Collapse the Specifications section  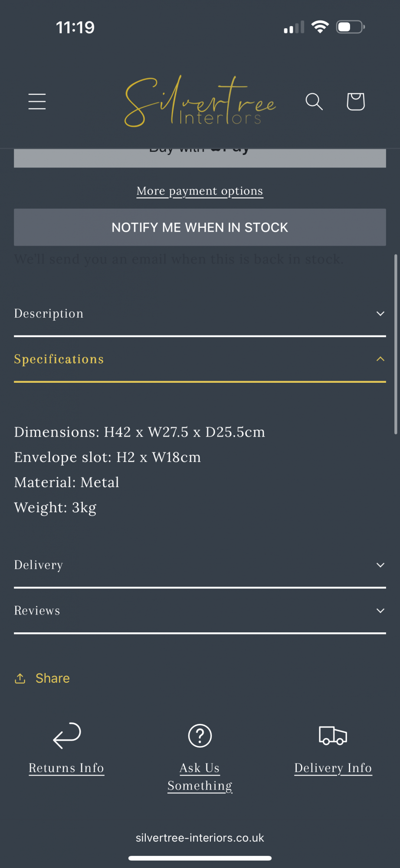200,359
